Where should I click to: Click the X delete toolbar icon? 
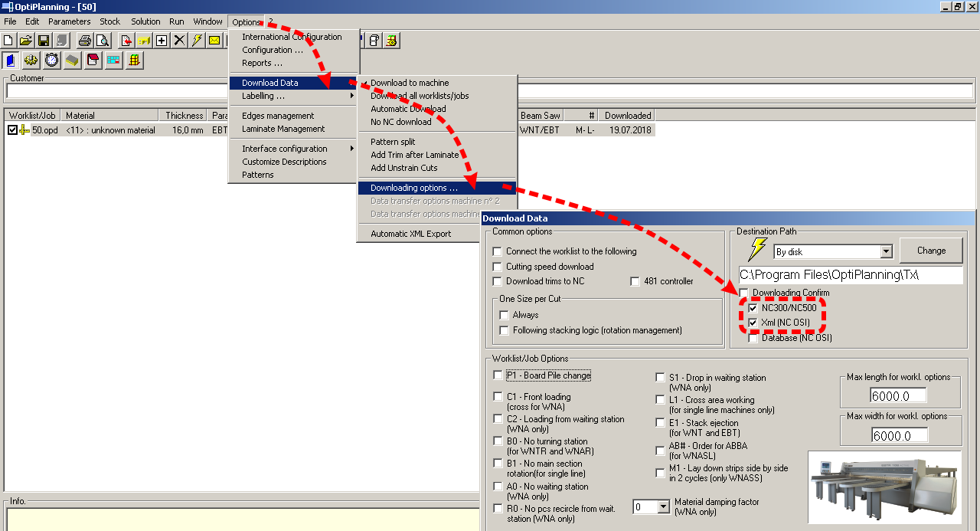[x=179, y=40]
